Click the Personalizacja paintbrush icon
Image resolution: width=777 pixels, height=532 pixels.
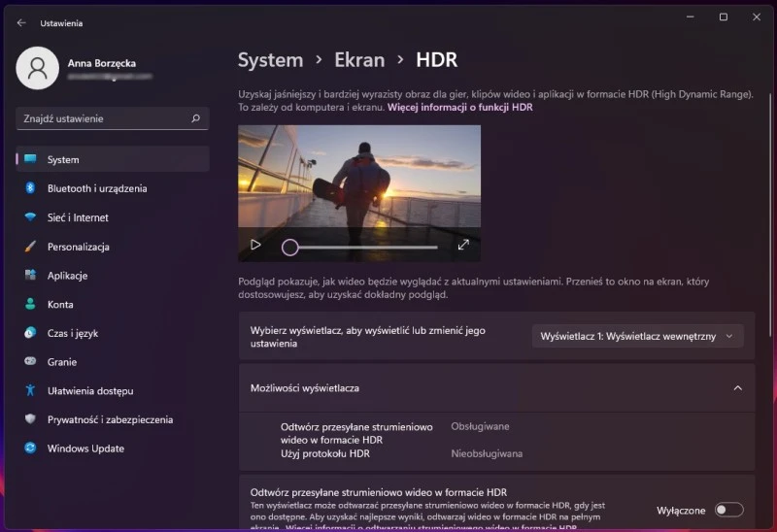(30, 247)
